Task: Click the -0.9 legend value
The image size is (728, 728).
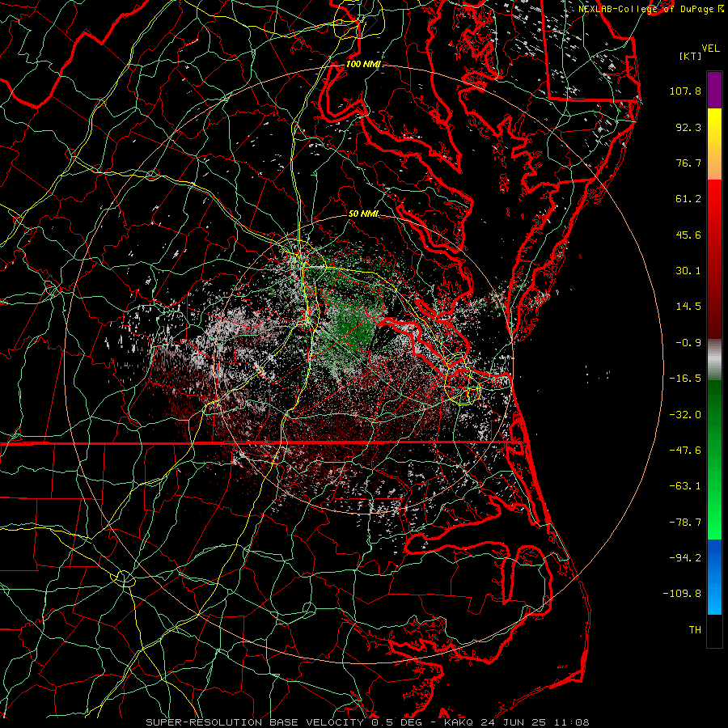Action: [688, 343]
